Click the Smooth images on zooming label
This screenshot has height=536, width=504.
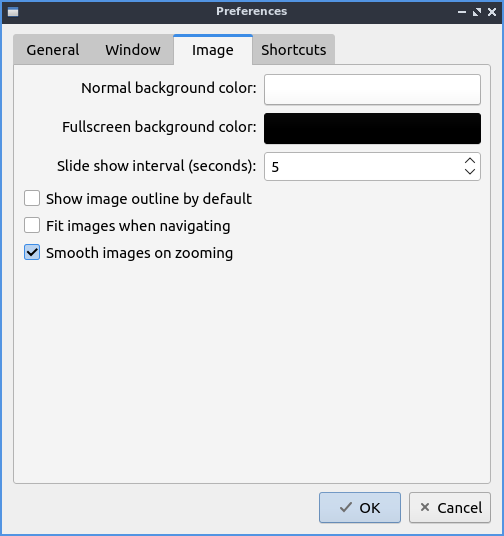(x=140, y=253)
